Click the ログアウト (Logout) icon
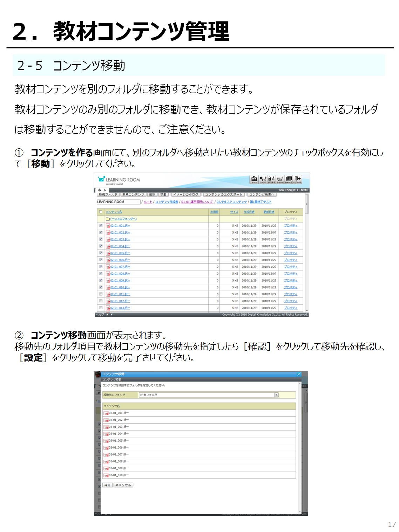 pos(297,179)
